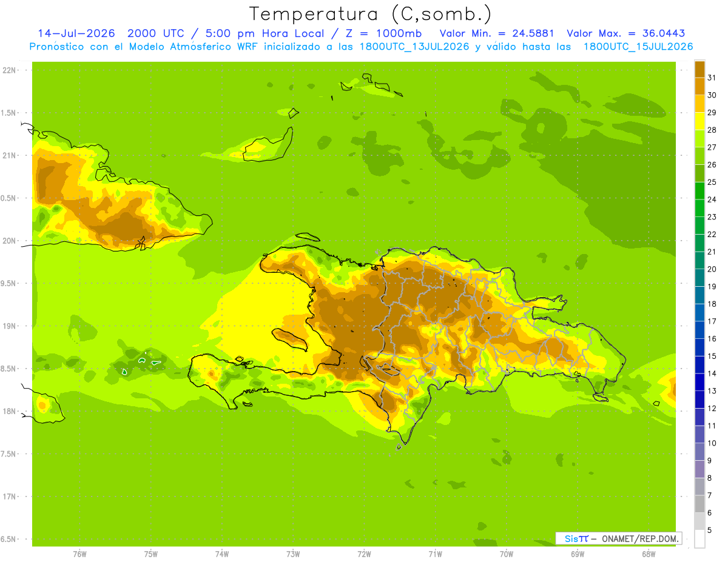Select the gray legend swatch between 6 and 7

[699, 504]
